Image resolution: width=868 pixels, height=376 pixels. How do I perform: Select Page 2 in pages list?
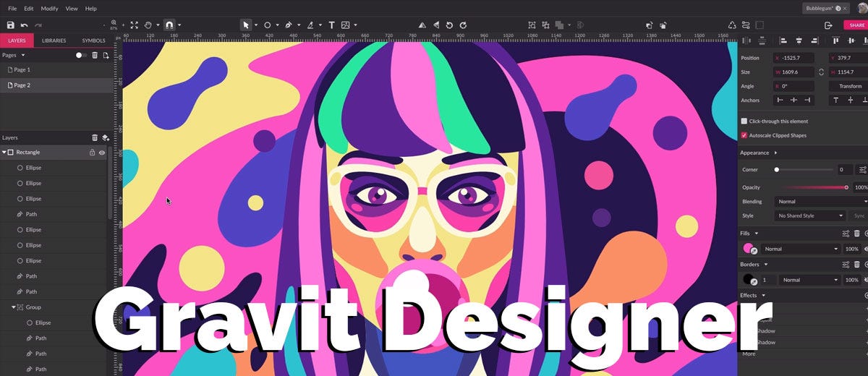tap(57, 85)
